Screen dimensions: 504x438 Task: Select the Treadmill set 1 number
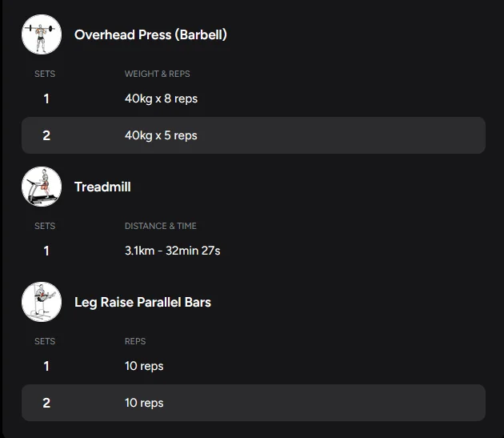point(46,251)
